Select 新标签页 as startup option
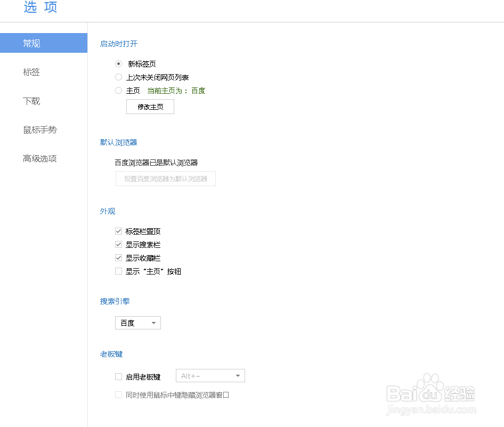Viewport: 504px width, 427px height. [x=118, y=63]
